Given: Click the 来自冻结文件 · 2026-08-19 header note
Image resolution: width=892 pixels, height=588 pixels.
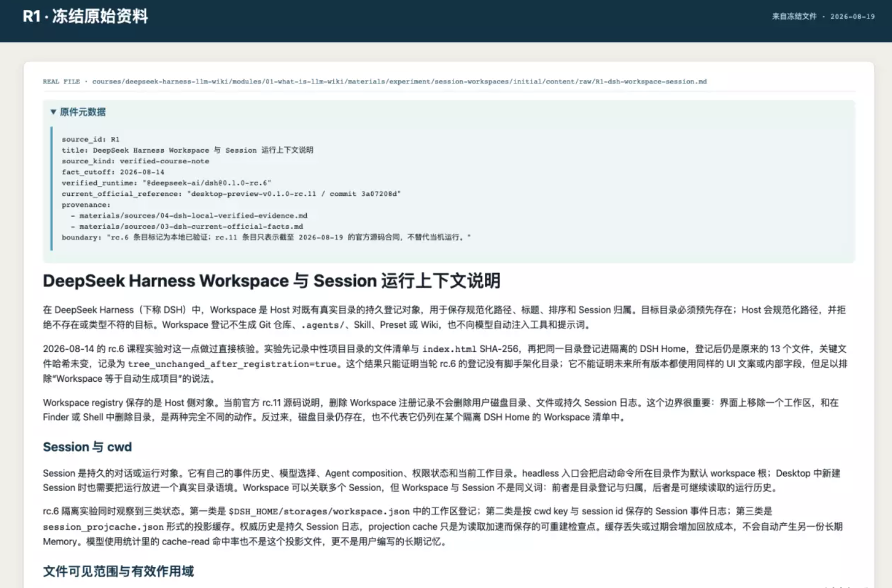Looking at the screenshot, I should (823, 16).
